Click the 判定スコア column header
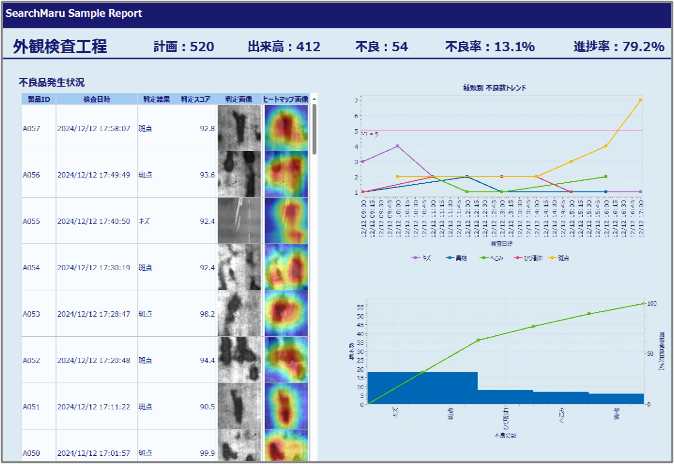 click(196, 99)
